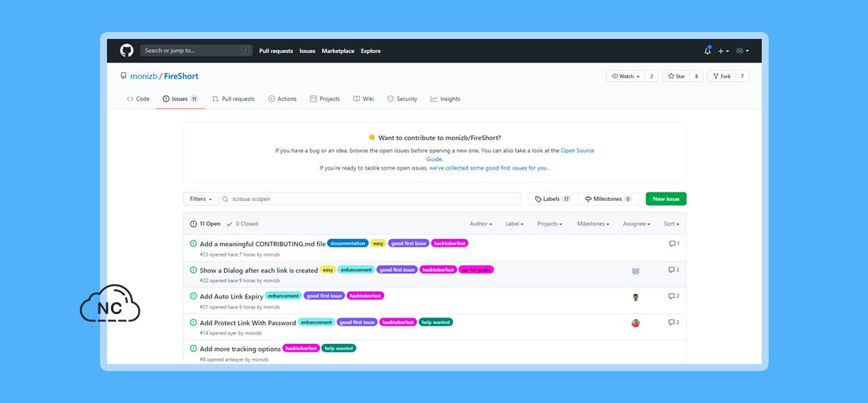868x403 pixels.
Task: Open the GitHub home logo
Action: tap(126, 51)
